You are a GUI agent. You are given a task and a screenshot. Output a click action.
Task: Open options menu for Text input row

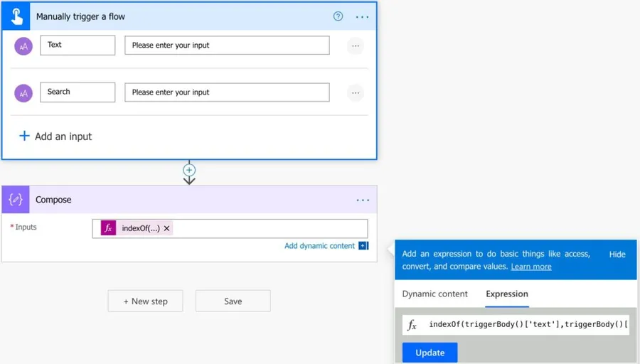coord(355,45)
